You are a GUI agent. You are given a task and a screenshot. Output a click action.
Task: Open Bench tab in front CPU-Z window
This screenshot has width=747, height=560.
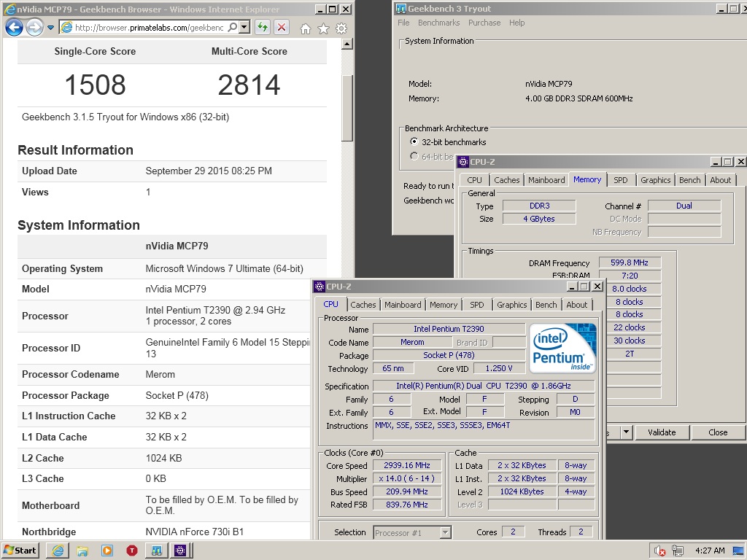point(546,306)
